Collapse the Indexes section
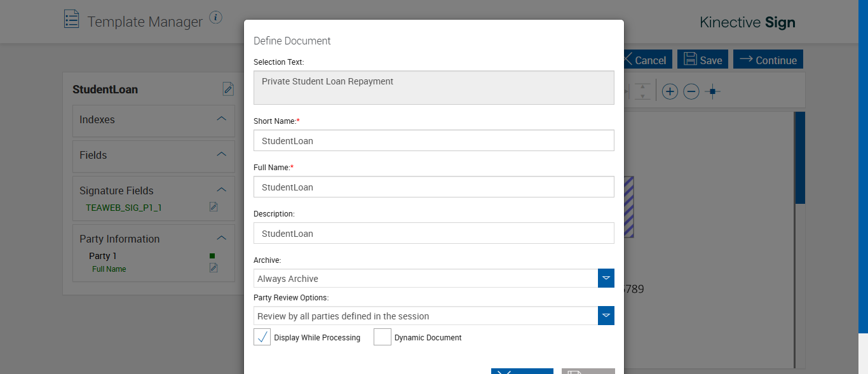The image size is (868, 374). [x=221, y=119]
